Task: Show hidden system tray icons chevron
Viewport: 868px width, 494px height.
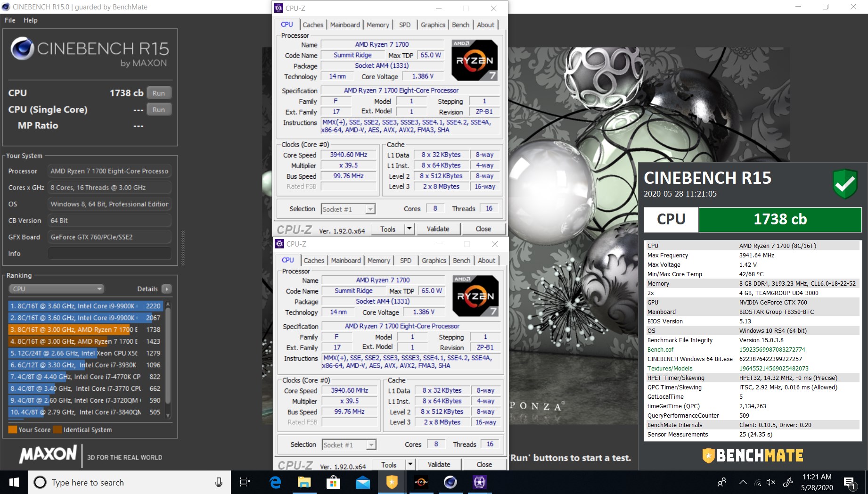Action: pyautogui.click(x=743, y=482)
